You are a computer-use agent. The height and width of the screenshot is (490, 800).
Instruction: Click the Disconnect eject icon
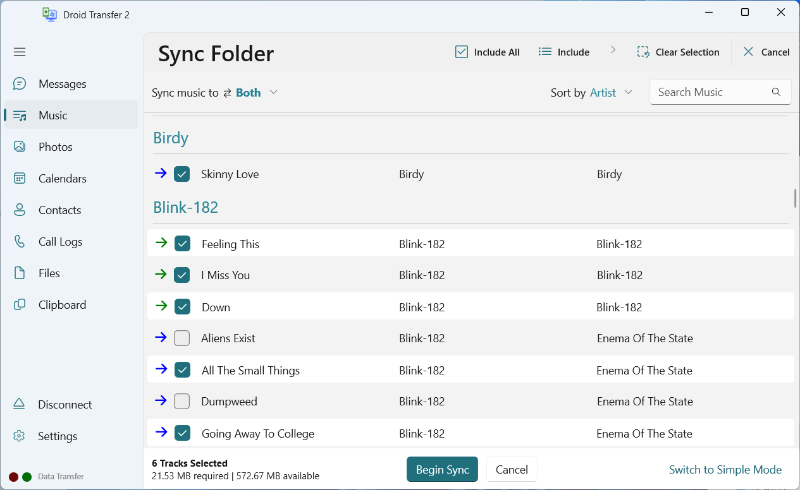[19, 404]
